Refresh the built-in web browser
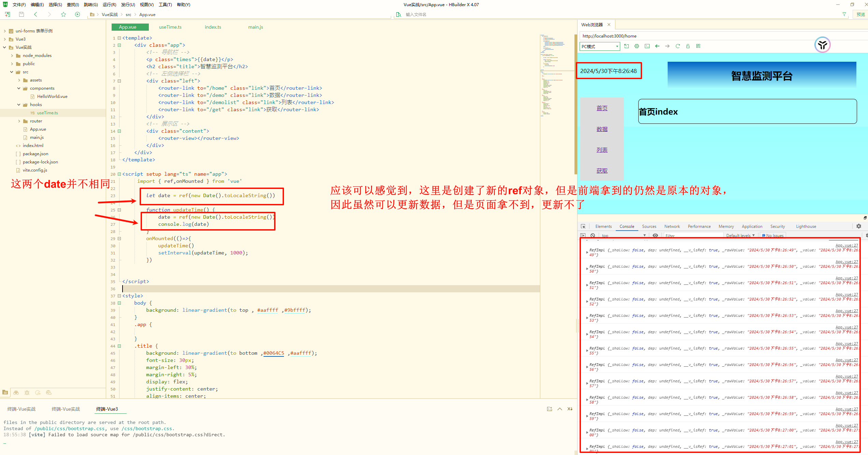This screenshot has width=868, height=455. tap(678, 46)
